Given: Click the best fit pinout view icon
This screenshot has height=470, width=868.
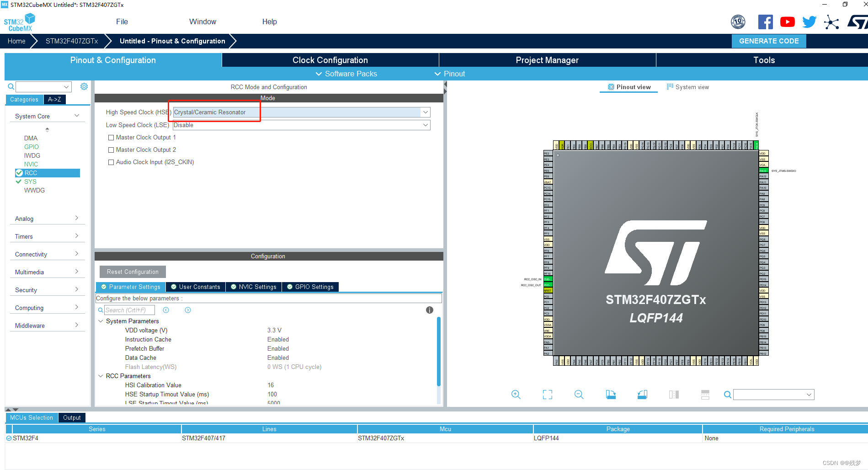Looking at the screenshot, I should (x=547, y=394).
